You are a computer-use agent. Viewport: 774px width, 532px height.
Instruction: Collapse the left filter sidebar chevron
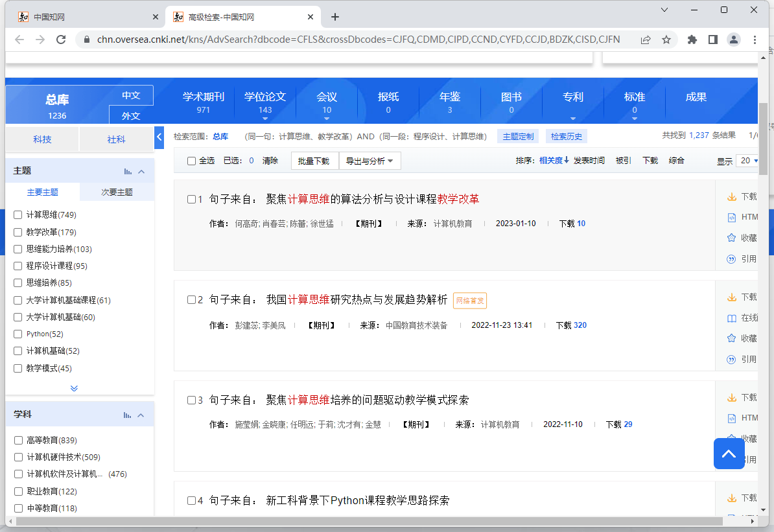(x=159, y=137)
